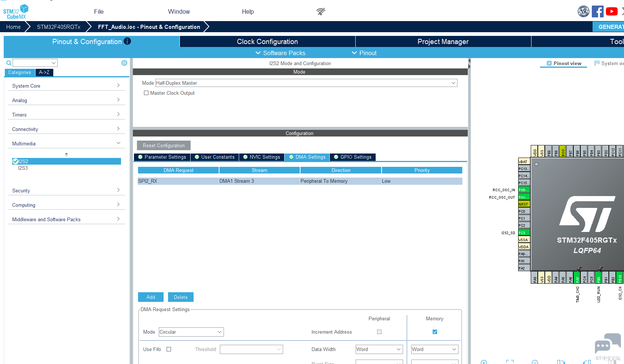624x364 pixels.
Task: Enable the Master Clock Output checkbox
Action: tap(146, 93)
